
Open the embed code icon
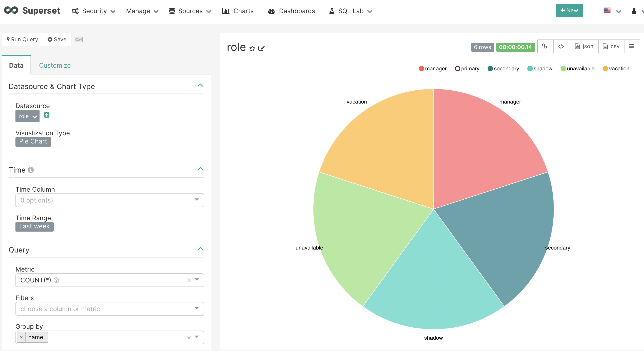tap(561, 47)
